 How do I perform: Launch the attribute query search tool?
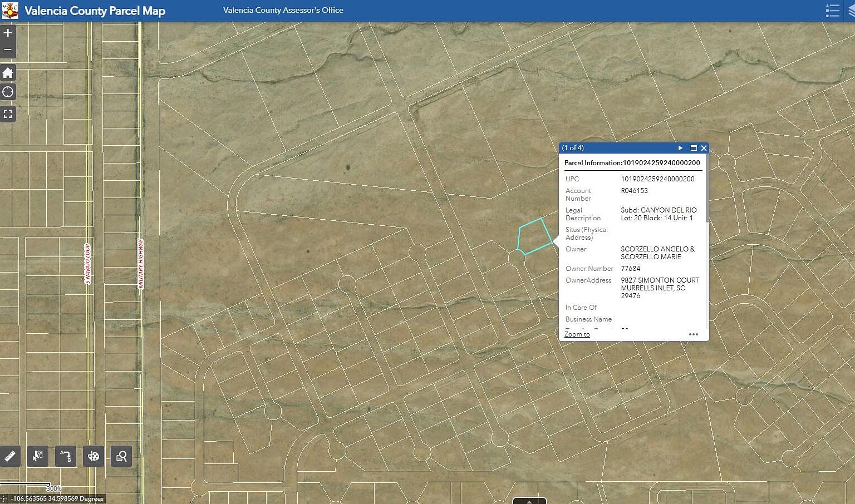tap(121, 456)
